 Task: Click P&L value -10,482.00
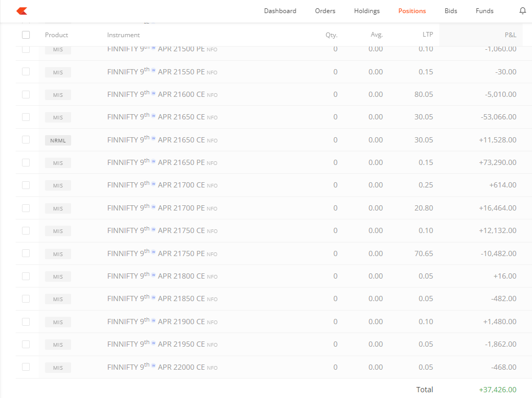point(499,253)
